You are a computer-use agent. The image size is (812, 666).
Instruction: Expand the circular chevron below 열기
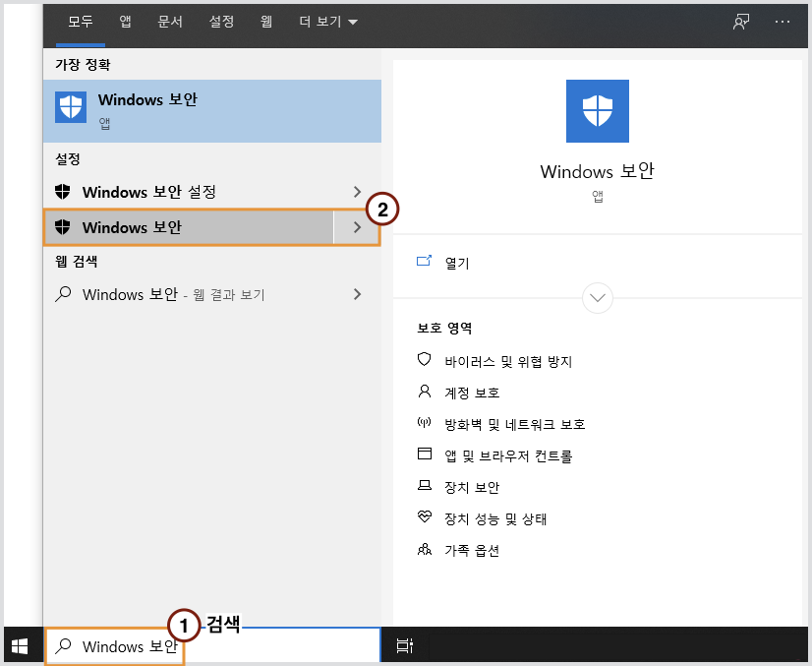598,298
